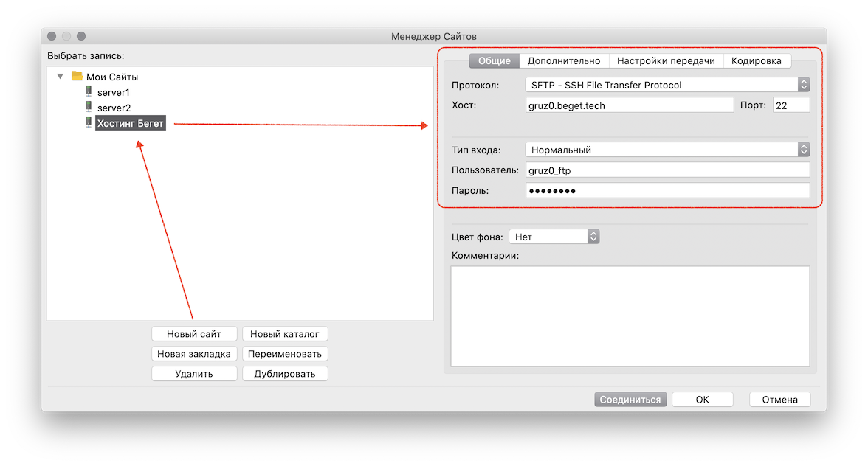Click the Соединиться button
This screenshot has width=868, height=466.
point(630,399)
